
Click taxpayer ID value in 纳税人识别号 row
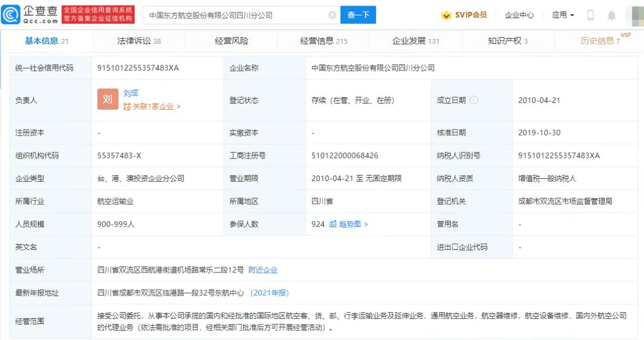[559, 156]
